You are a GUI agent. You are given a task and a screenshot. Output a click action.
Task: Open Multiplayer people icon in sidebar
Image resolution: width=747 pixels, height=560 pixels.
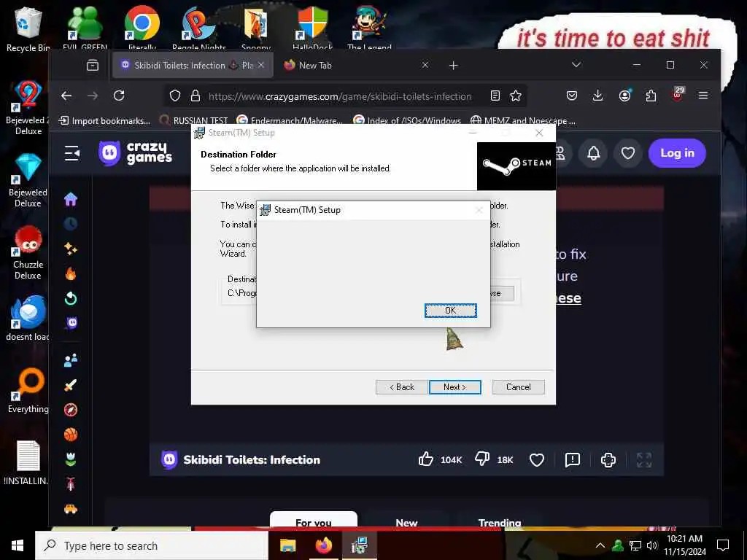tap(71, 360)
